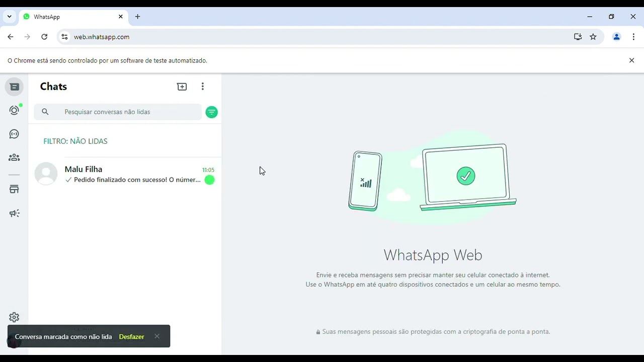Open the Communities icon in sidebar

click(x=14, y=158)
